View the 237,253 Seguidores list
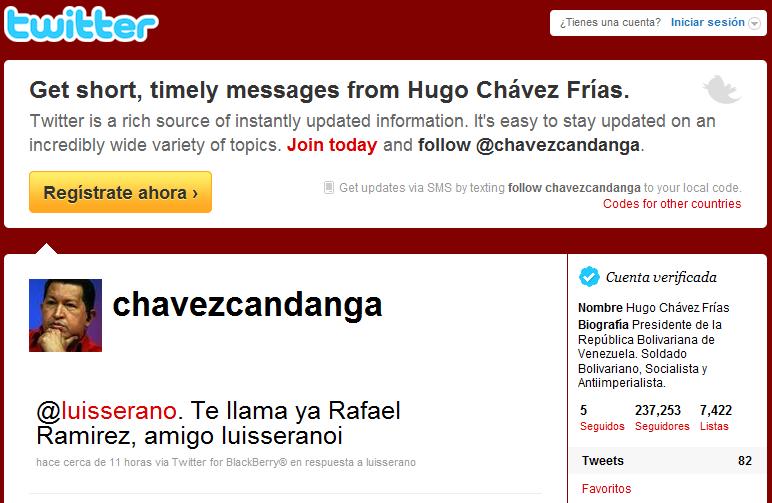This screenshot has width=772, height=503. coord(662,418)
